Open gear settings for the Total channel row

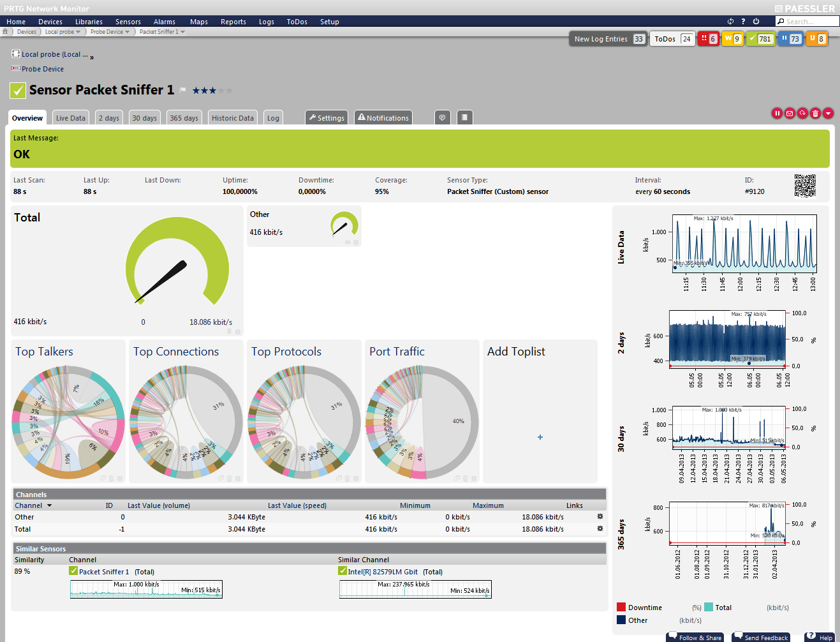click(x=600, y=528)
